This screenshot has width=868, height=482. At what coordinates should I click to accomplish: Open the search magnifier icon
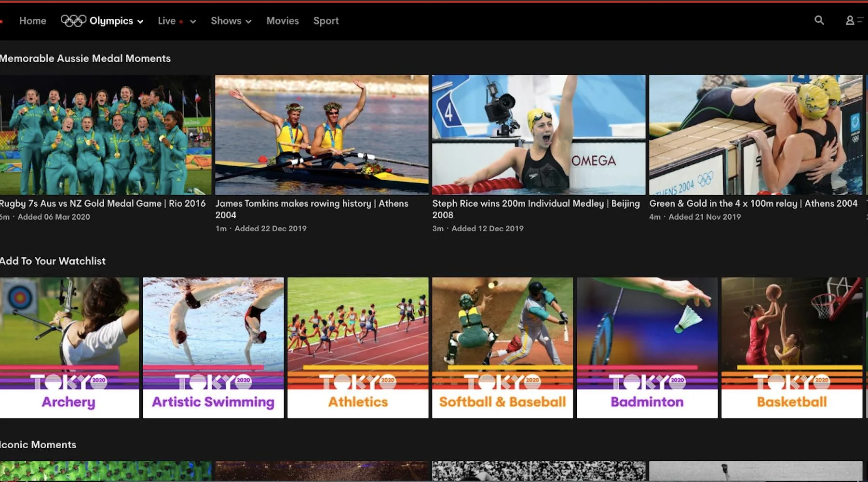tap(819, 20)
